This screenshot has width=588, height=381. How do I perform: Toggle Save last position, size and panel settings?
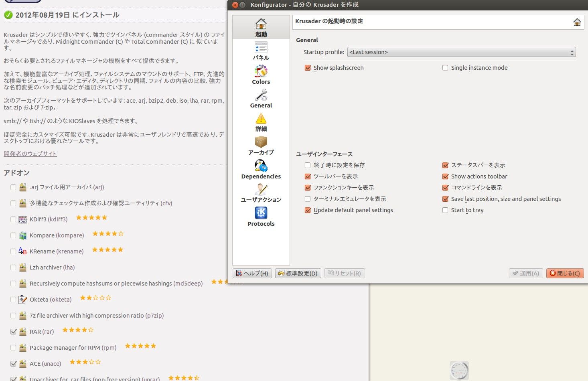click(x=445, y=199)
